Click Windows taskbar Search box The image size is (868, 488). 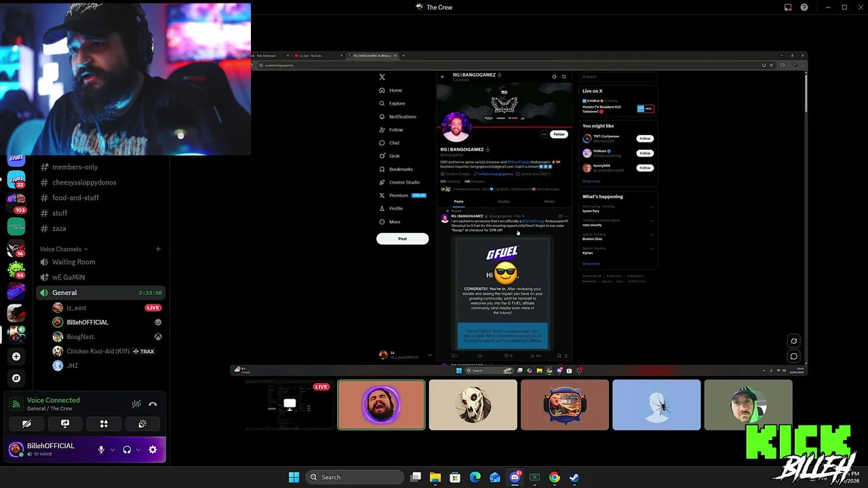[x=355, y=477]
